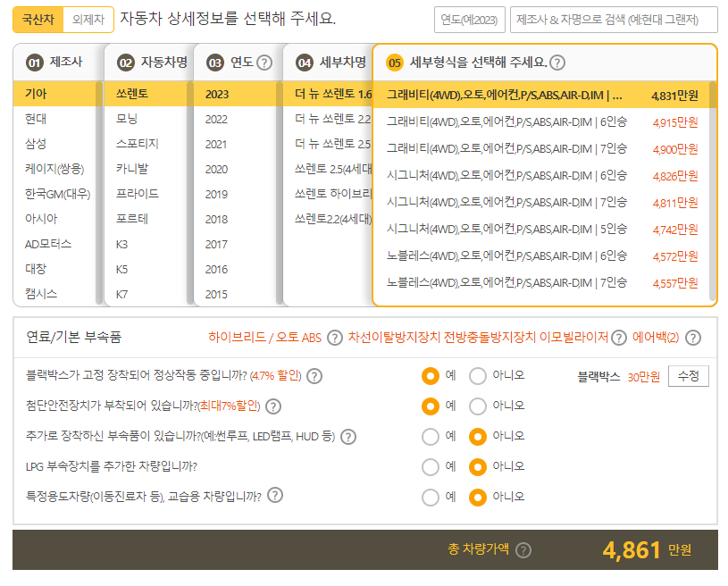The width and height of the screenshot is (728, 586).
Task: Select car model 스포티지
Action: (146, 144)
